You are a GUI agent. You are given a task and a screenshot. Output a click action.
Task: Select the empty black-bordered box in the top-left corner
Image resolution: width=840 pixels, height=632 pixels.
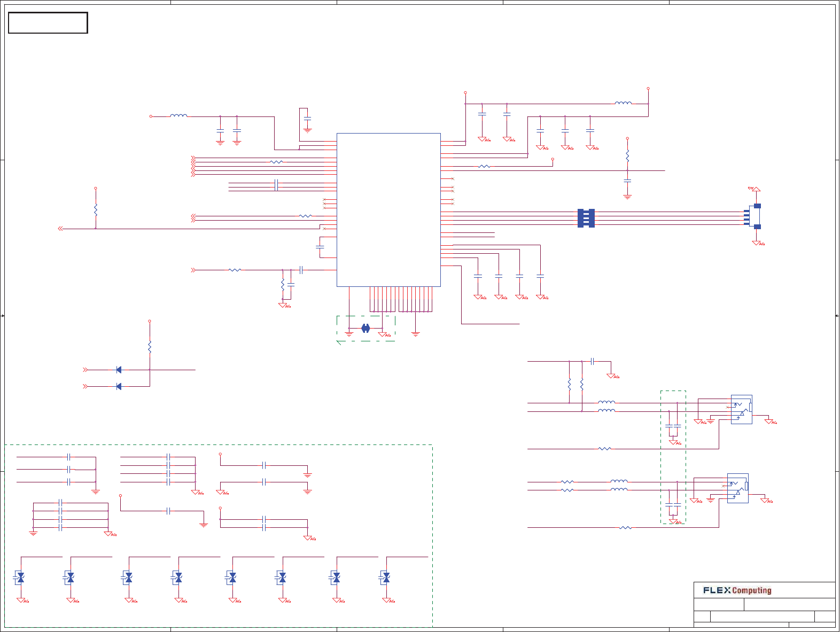tap(48, 23)
